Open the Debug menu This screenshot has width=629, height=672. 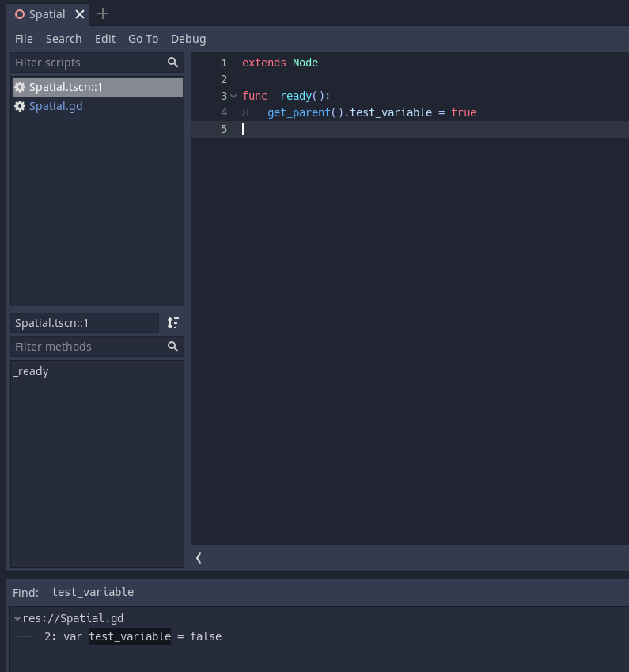(x=188, y=38)
